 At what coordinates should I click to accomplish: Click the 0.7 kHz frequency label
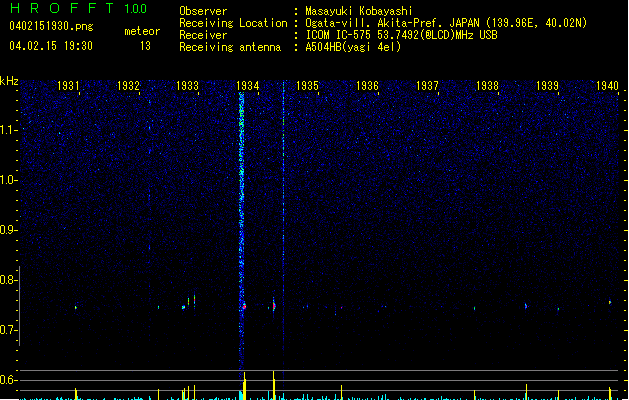click(x=8, y=330)
